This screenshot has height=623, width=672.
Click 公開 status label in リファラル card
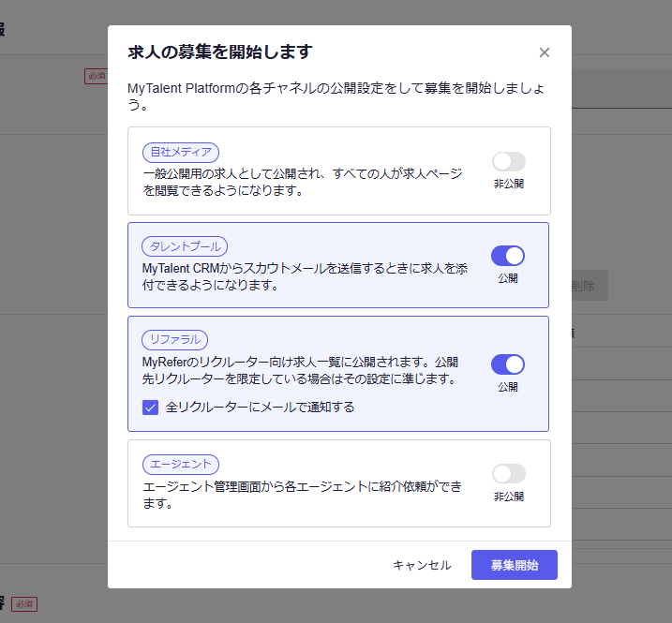(x=508, y=387)
